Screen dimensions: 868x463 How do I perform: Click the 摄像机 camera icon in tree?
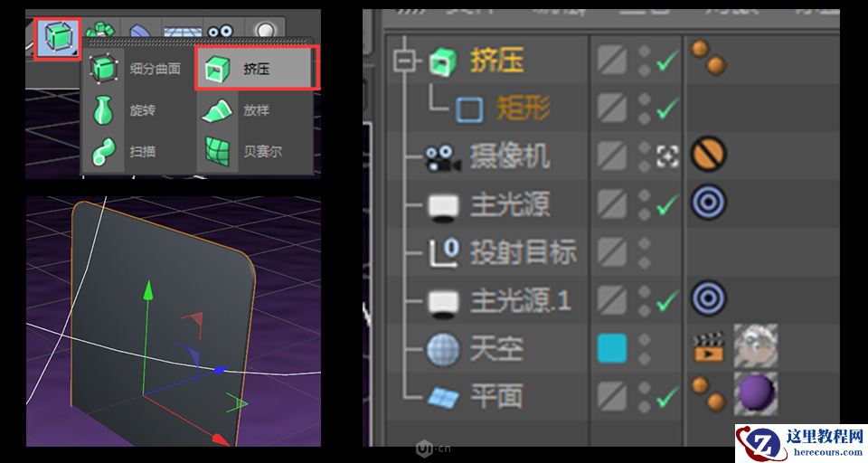tap(442, 158)
